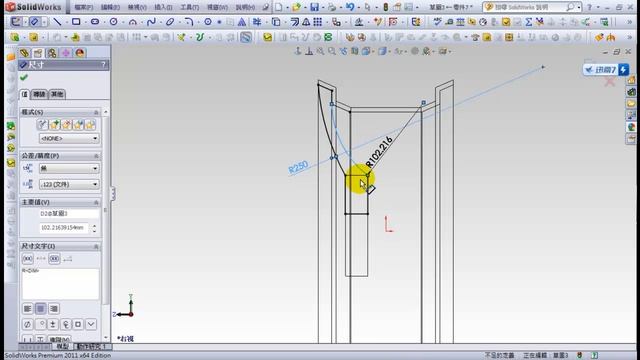The image size is (640, 360).
Task: Click the value field 102.21639154mm
Action: click(x=64, y=228)
